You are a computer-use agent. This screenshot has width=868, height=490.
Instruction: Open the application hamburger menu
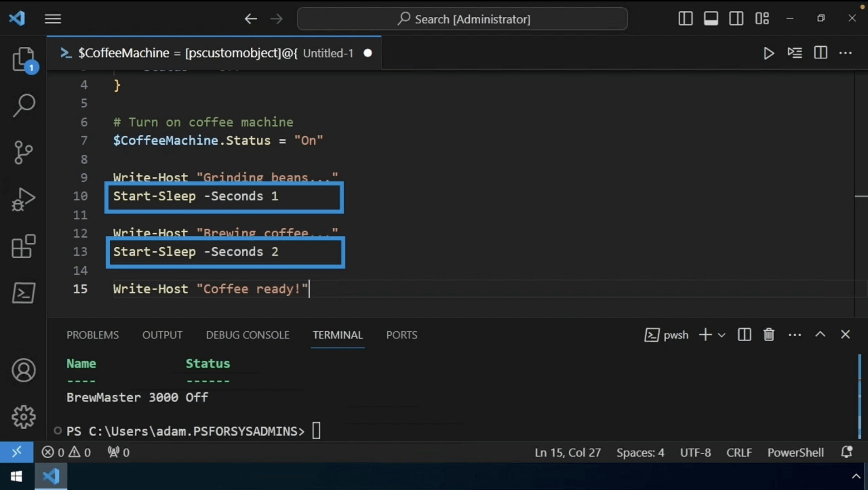(x=53, y=19)
